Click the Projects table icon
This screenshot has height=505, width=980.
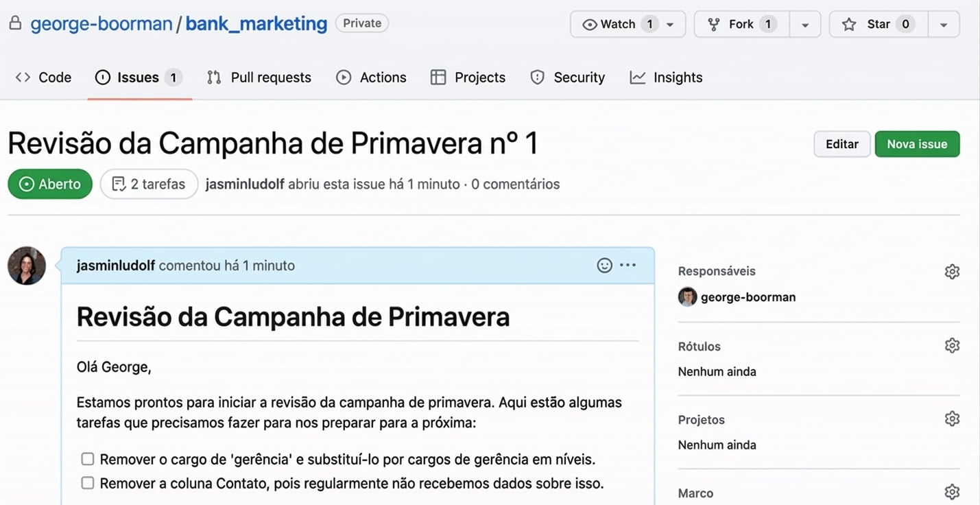click(x=438, y=78)
